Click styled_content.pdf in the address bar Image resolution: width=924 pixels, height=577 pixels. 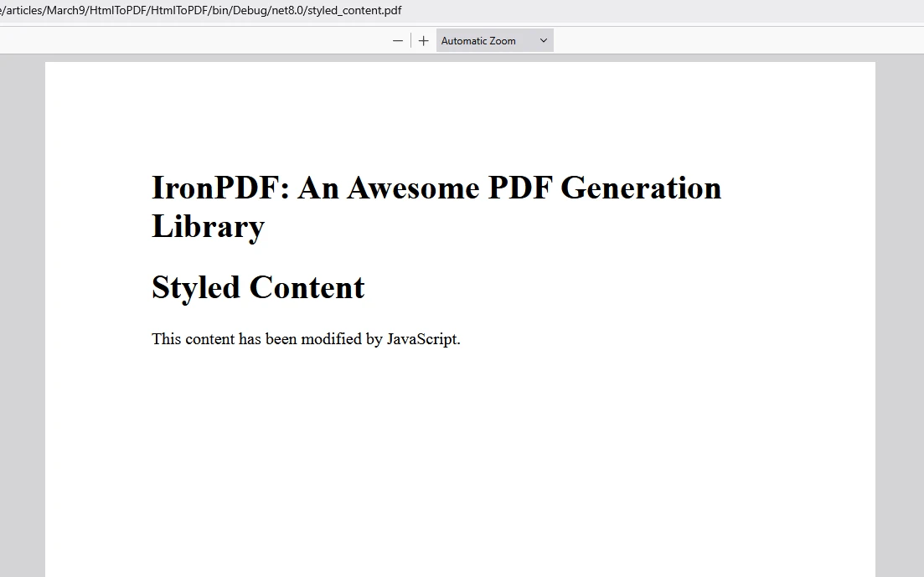(354, 11)
